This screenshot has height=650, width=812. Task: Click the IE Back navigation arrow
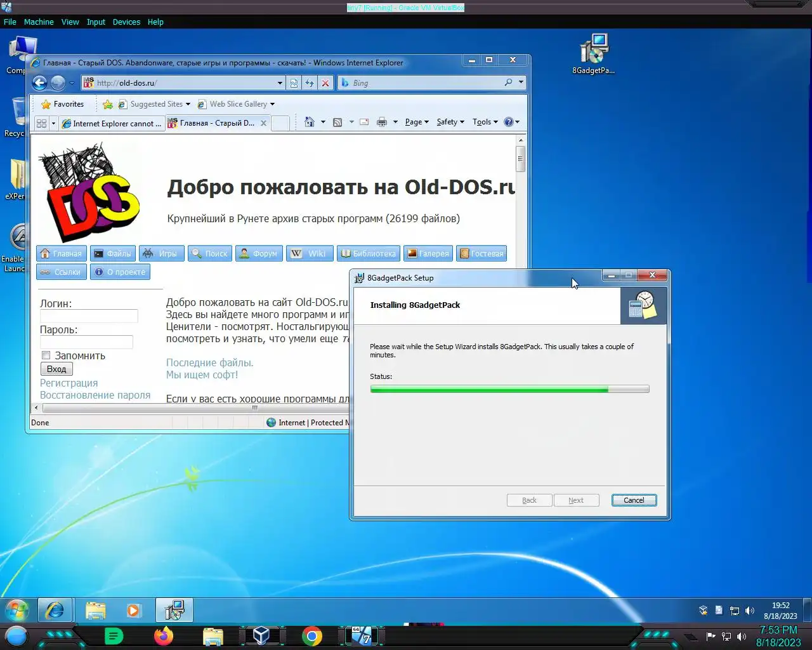[x=40, y=83]
